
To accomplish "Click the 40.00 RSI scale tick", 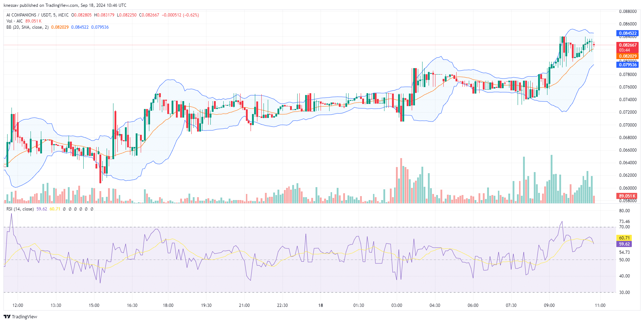I will pyautogui.click(x=624, y=276).
